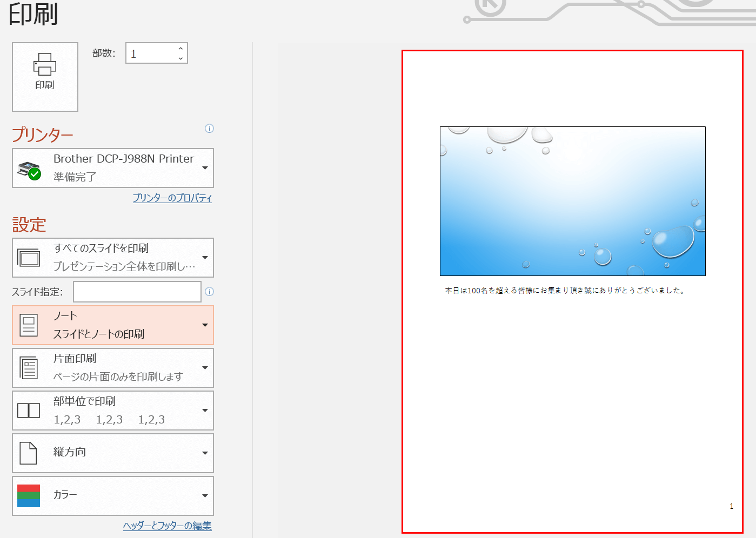
Task: Click the large 印刷 print button
Action: tap(45, 77)
